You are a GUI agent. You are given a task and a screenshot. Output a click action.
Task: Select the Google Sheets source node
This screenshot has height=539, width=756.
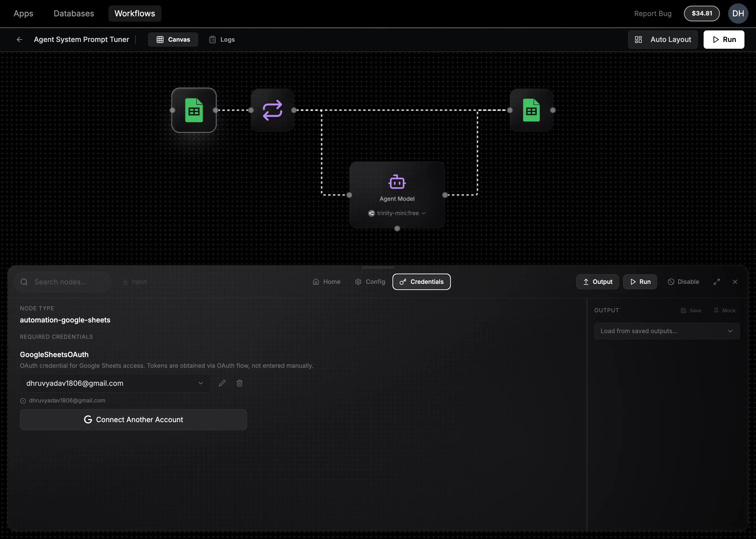pos(194,110)
